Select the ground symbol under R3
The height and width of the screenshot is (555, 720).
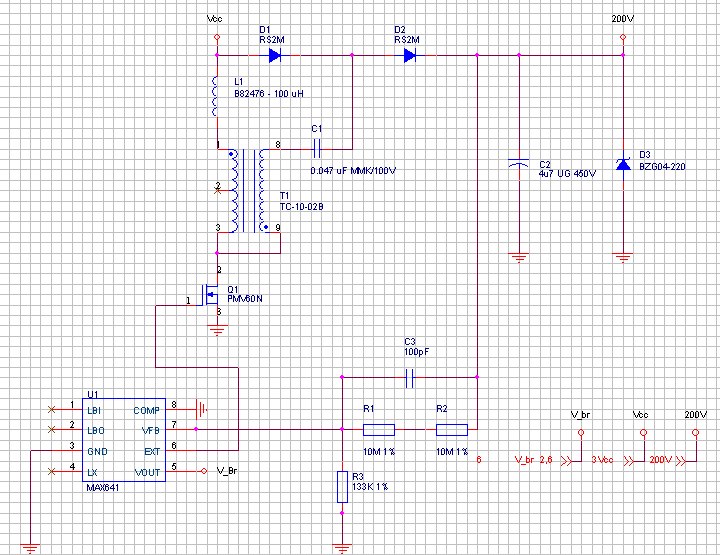(342, 545)
